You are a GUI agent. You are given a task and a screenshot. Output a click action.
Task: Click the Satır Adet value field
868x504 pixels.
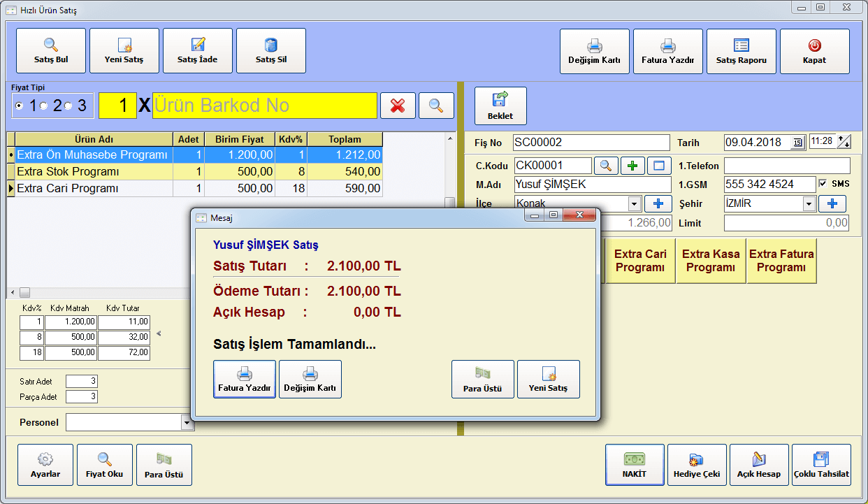[x=82, y=381]
